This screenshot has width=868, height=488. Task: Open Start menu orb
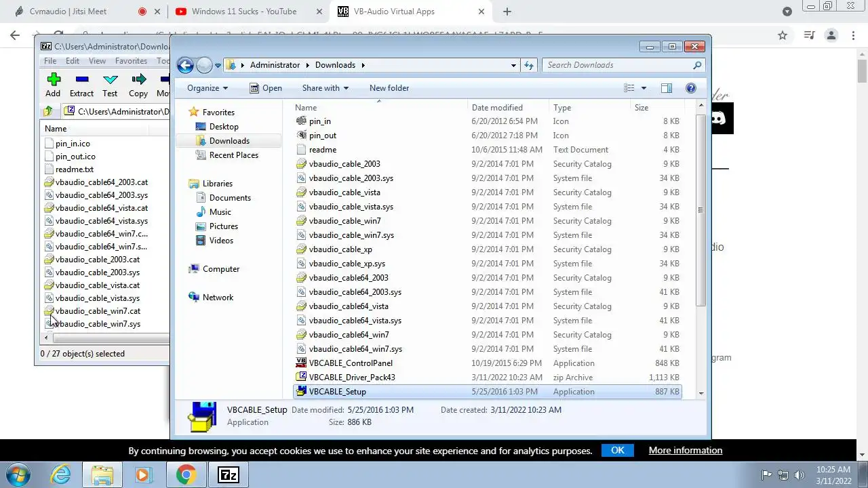click(17, 474)
